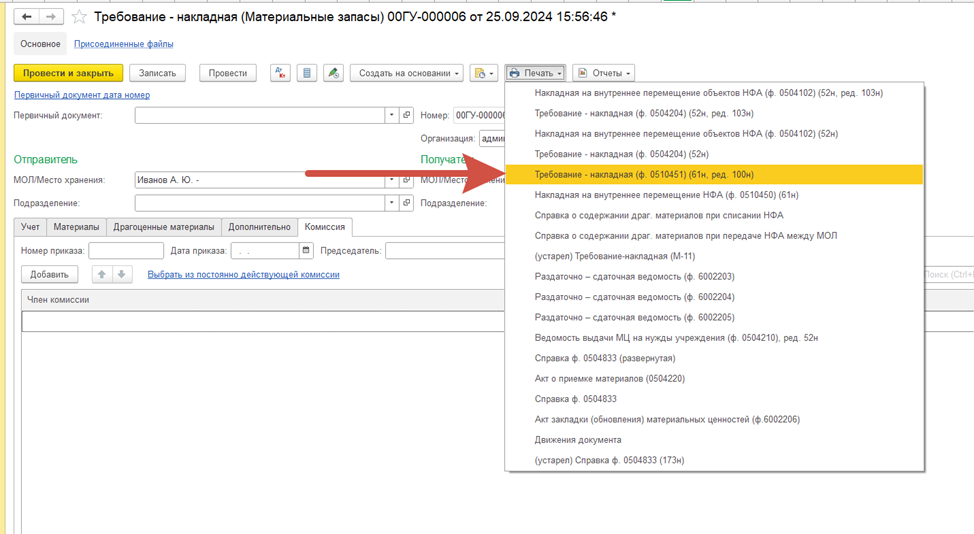Switch to the Дополнительно tab
This screenshot has width=974, height=534.
[259, 227]
